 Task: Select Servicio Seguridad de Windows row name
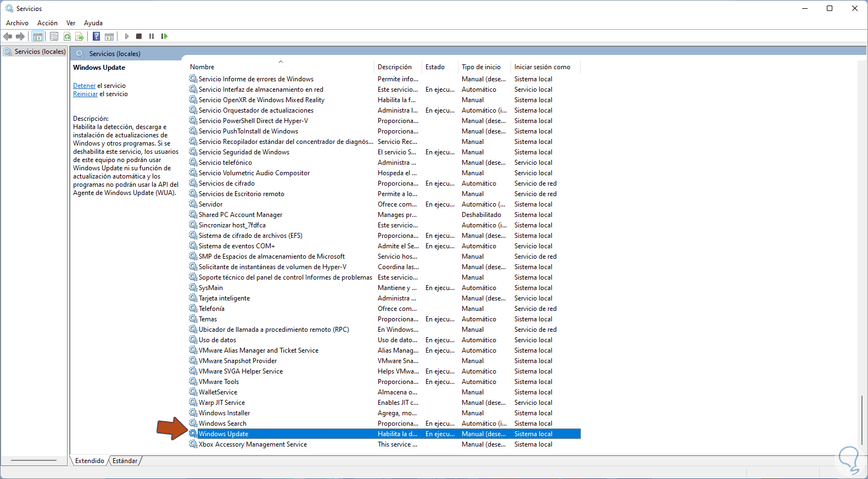244,152
